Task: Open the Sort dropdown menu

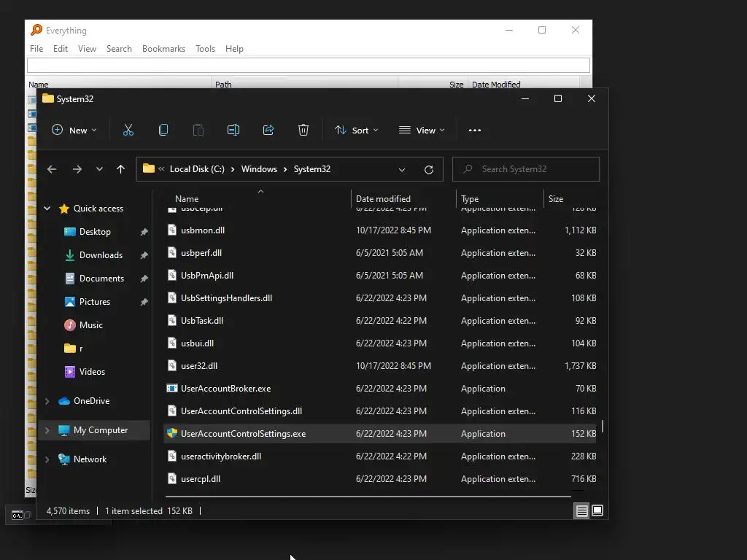Action: point(356,130)
